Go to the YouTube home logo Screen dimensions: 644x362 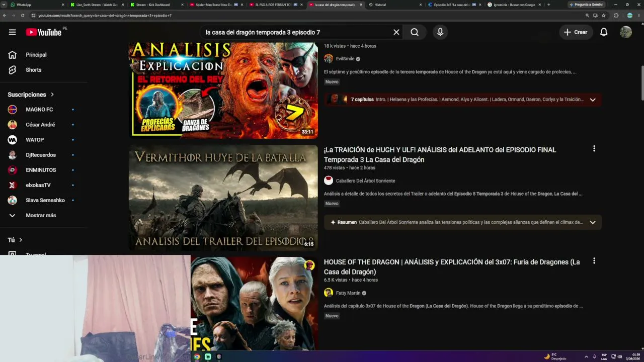tap(43, 32)
